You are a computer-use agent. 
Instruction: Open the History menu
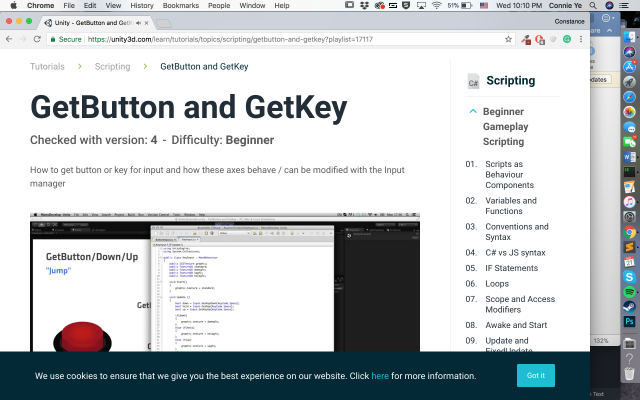coord(142,5)
